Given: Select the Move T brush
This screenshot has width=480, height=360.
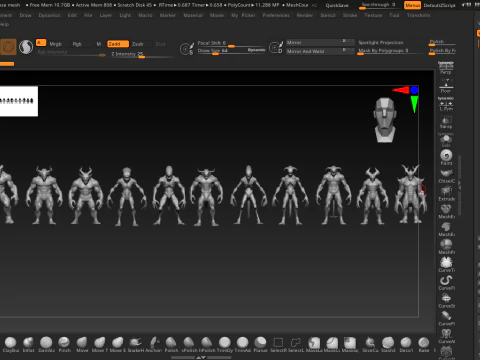Looking at the screenshot, I should point(100,343).
